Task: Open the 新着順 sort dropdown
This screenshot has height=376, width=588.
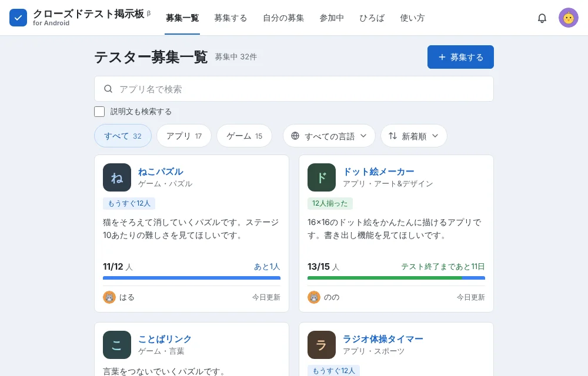Action: click(x=413, y=136)
